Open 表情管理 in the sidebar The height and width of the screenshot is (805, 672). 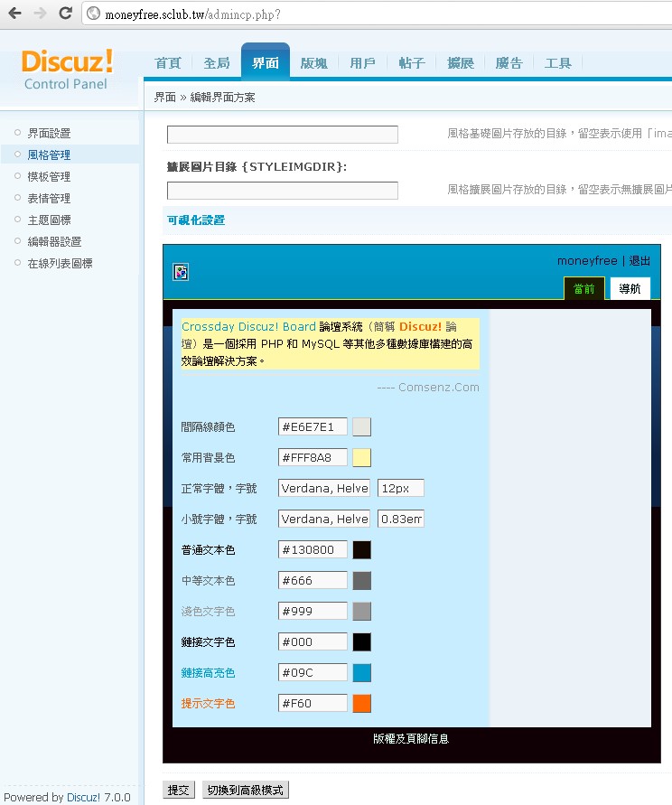pyautogui.click(x=49, y=198)
